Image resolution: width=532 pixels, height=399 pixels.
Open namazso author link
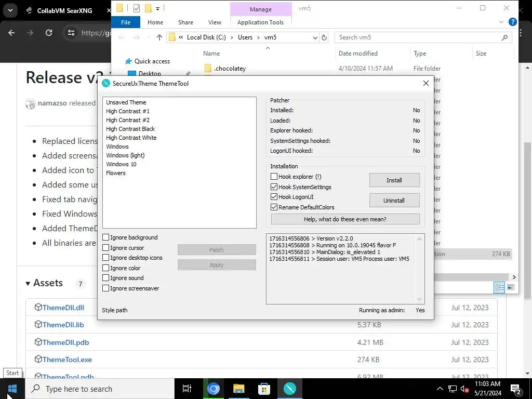point(52,103)
